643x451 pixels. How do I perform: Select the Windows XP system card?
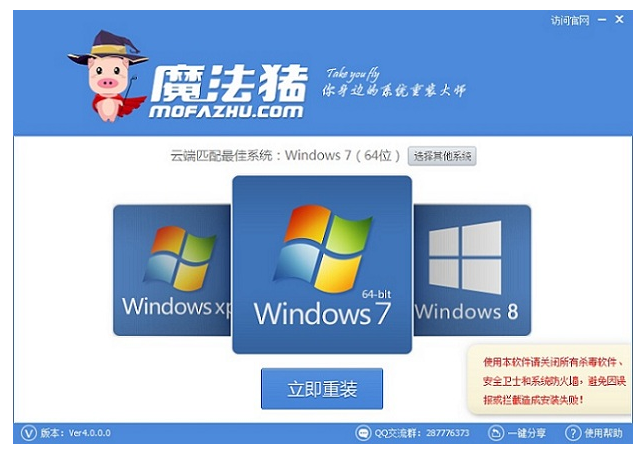click(172, 270)
